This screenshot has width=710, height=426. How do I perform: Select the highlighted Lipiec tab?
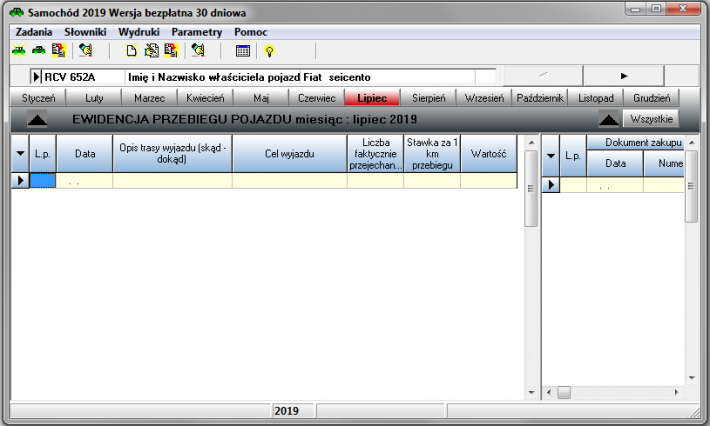click(372, 98)
